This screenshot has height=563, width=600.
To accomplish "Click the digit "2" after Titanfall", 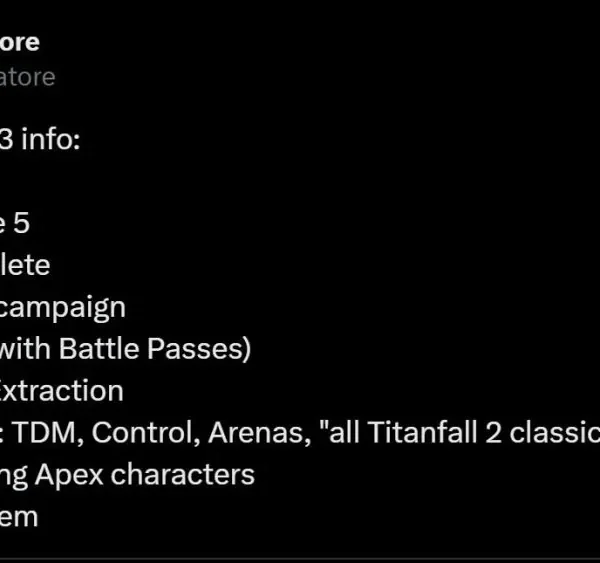I will click(493, 433).
